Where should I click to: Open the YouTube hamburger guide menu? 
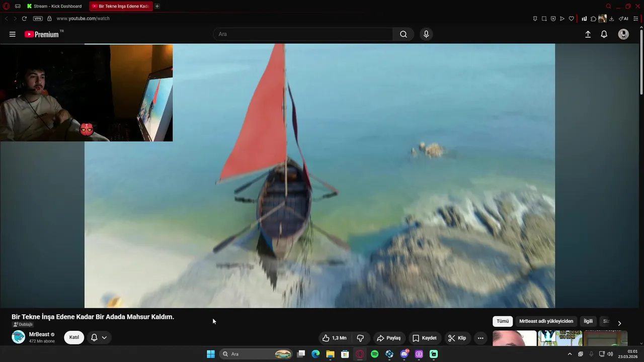13,34
